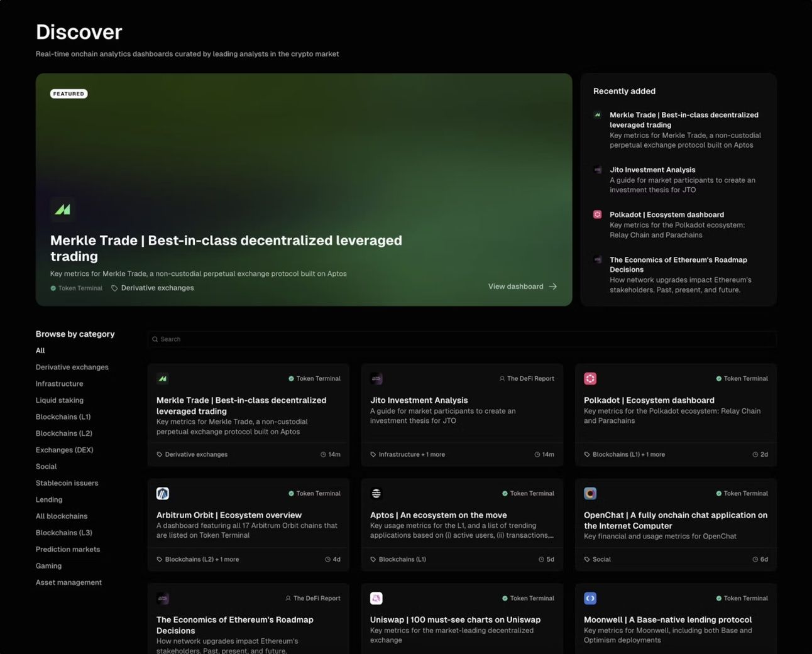Click the Derivative exchanges tag in featured banner
This screenshot has width=812, height=654.
(153, 288)
